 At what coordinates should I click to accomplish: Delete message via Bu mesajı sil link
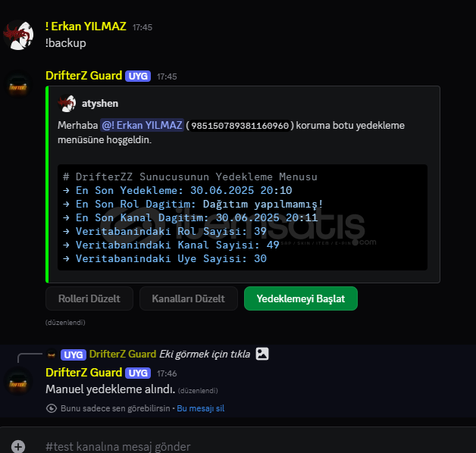(201, 408)
